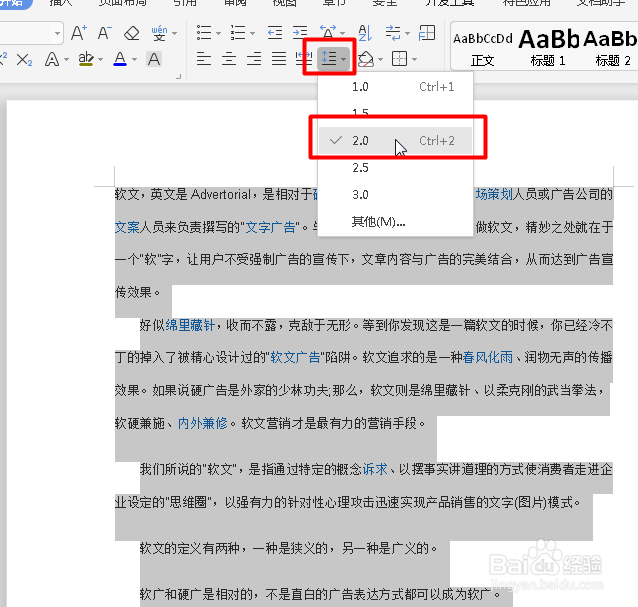Image resolution: width=638 pixels, height=607 pixels.
Task: Open 其他(M)... line spacing options
Action: (395, 222)
